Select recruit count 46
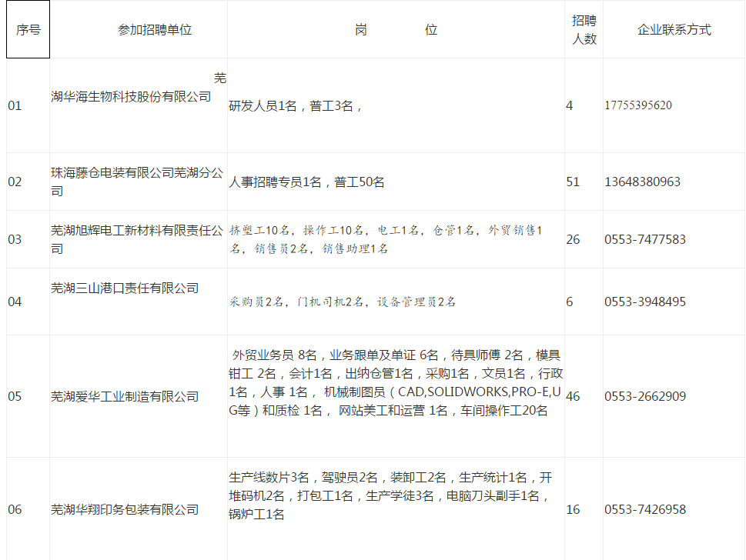Screen dimensions: 746x560 573,396
